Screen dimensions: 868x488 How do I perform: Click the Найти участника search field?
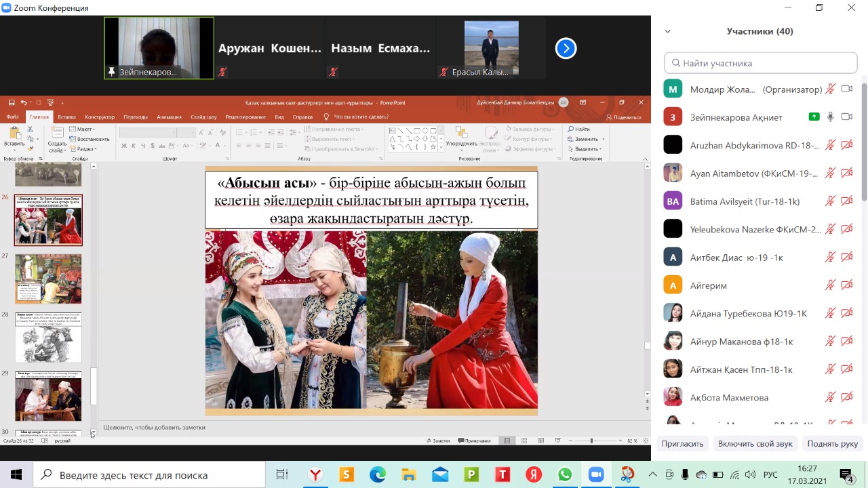pyautogui.click(x=761, y=63)
